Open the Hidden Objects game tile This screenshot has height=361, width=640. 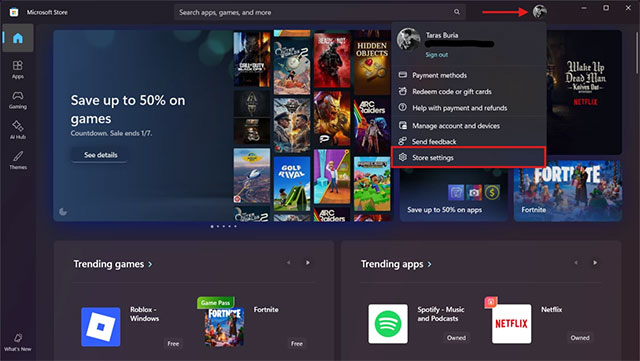pyautogui.click(x=372, y=62)
